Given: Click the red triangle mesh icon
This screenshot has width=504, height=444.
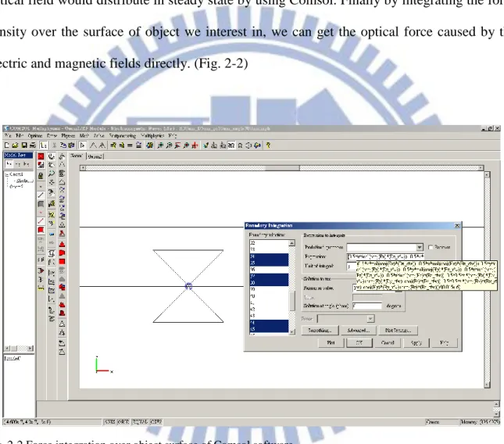Looking at the screenshot, I should click(x=62, y=245).
